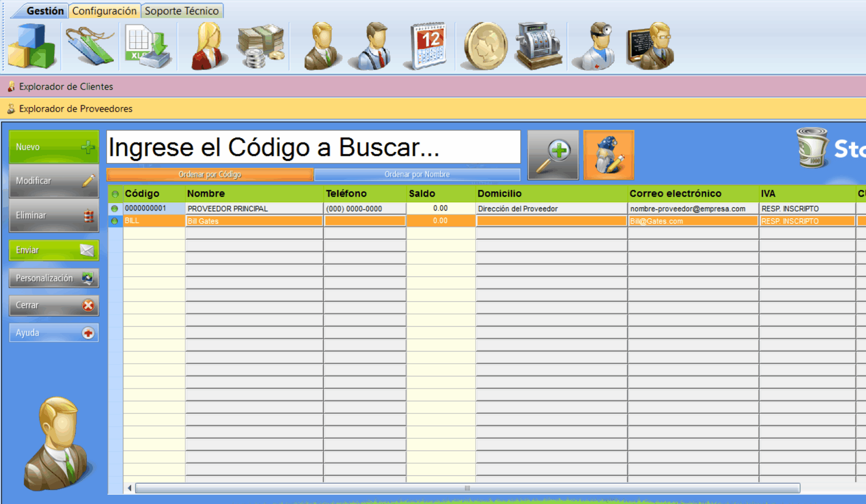Click the Enviar button
The image size is (866, 504).
pyautogui.click(x=54, y=250)
